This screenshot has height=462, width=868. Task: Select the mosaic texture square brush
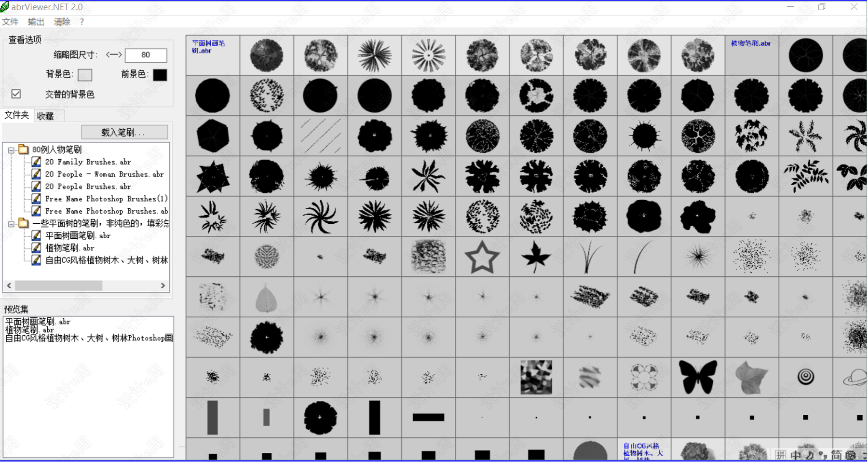pos(536,377)
